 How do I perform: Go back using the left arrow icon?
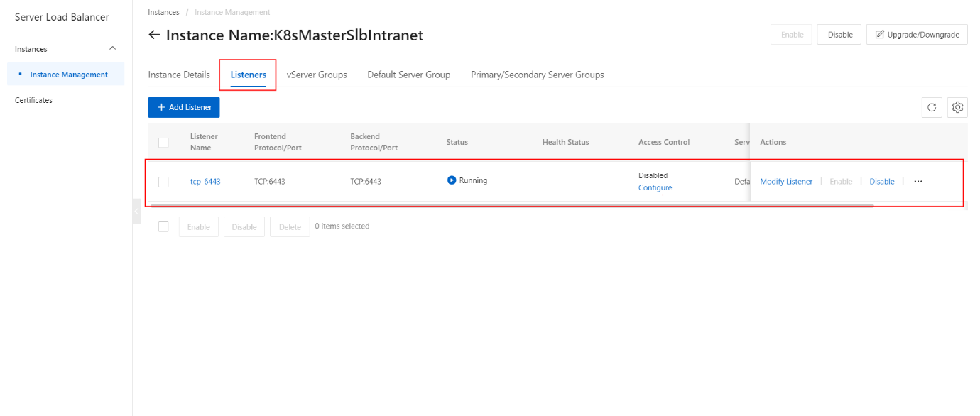(154, 35)
